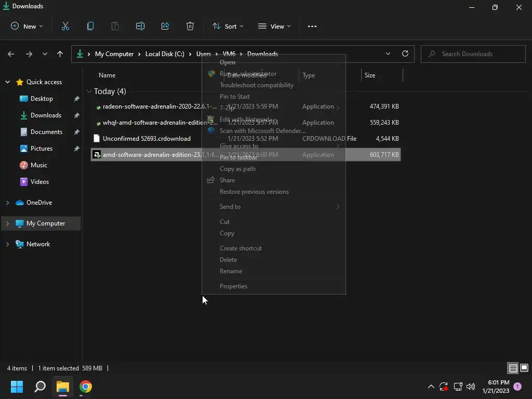
Task: Open Music folder in sidebar
Action: tap(38, 165)
